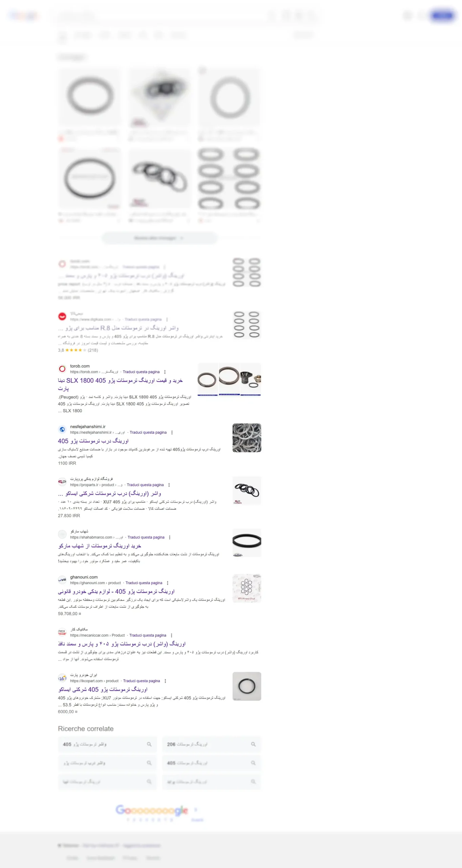Click the related search 'واشر ترموستات پژو 405'
This screenshot has width=462, height=868.
[107, 744]
